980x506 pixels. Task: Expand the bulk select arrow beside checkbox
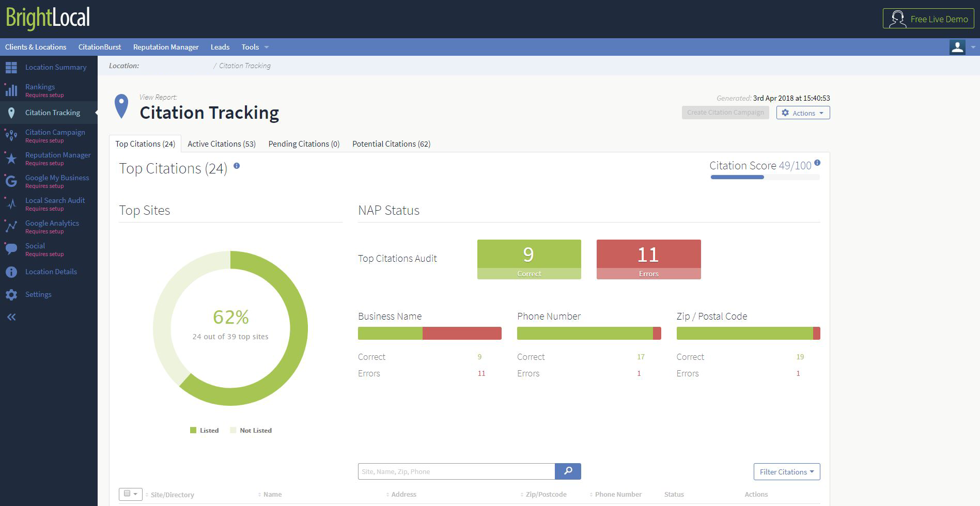click(136, 494)
